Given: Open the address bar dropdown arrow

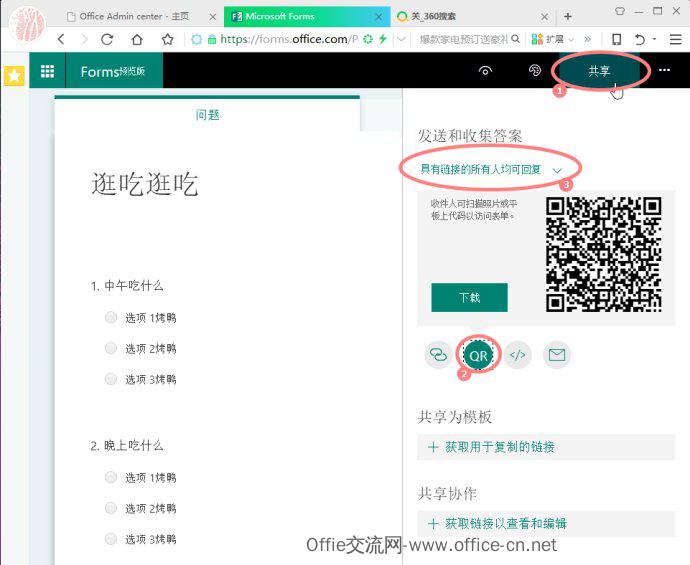Looking at the screenshot, I should tap(401, 39).
